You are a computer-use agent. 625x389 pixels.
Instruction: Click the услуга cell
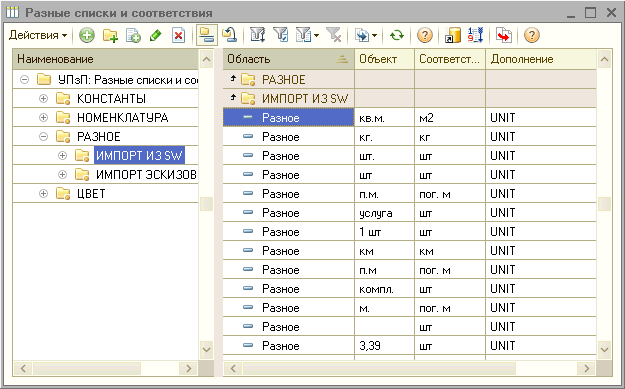tap(384, 213)
